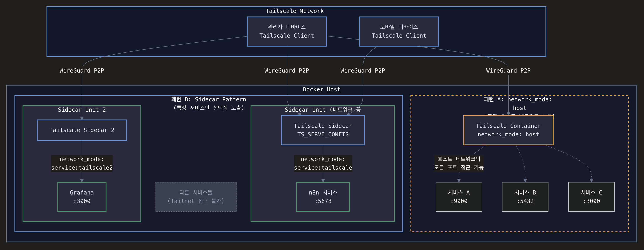This screenshot has width=644, height=250.
Task: Click the Sidecar Unit (네트워크 공 label
Action: point(323,110)
